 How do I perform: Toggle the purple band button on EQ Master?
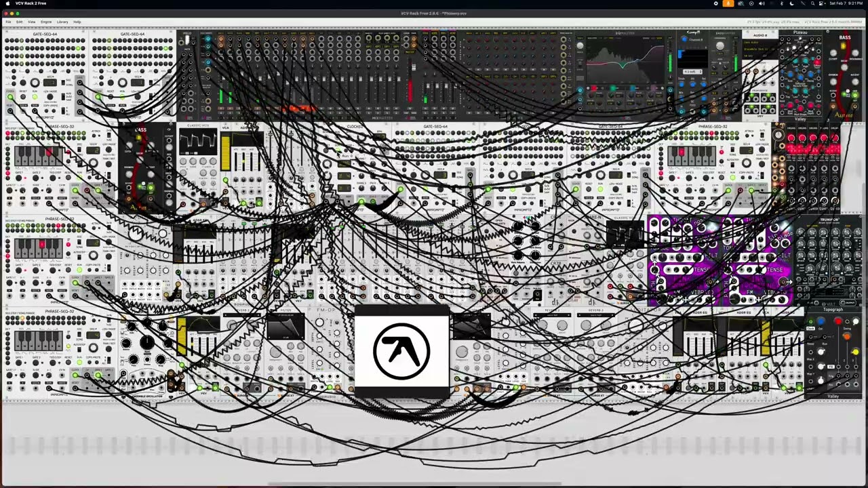654,88
